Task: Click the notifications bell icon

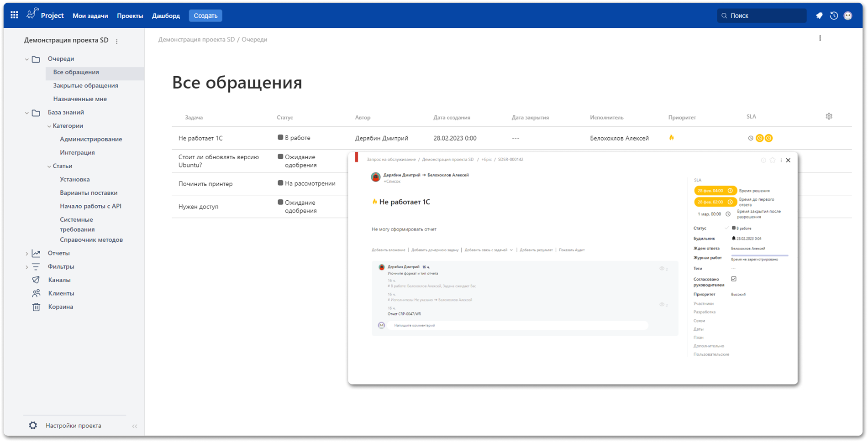Action: point(819,15)
